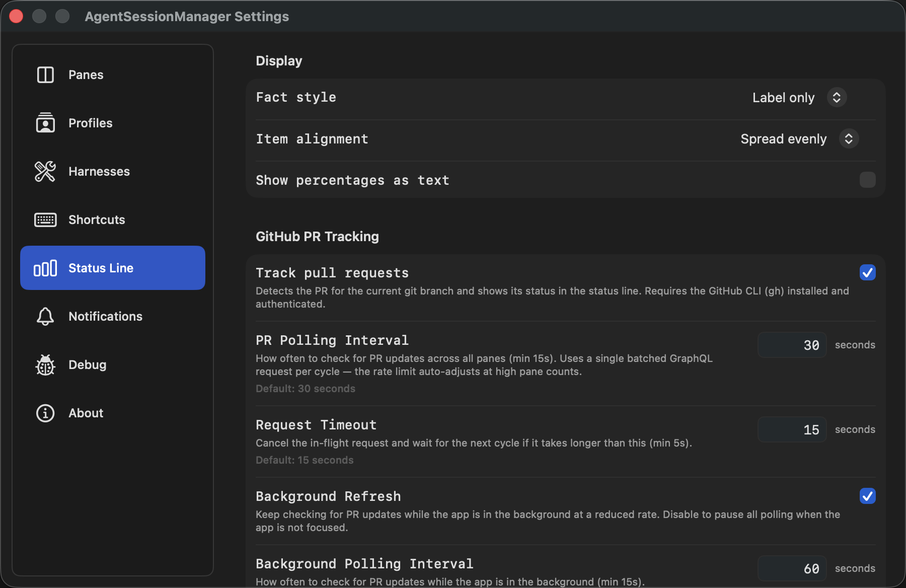Click the Background Refresh label
This screenshot has width=906, height=588.
tap(328, 496)
